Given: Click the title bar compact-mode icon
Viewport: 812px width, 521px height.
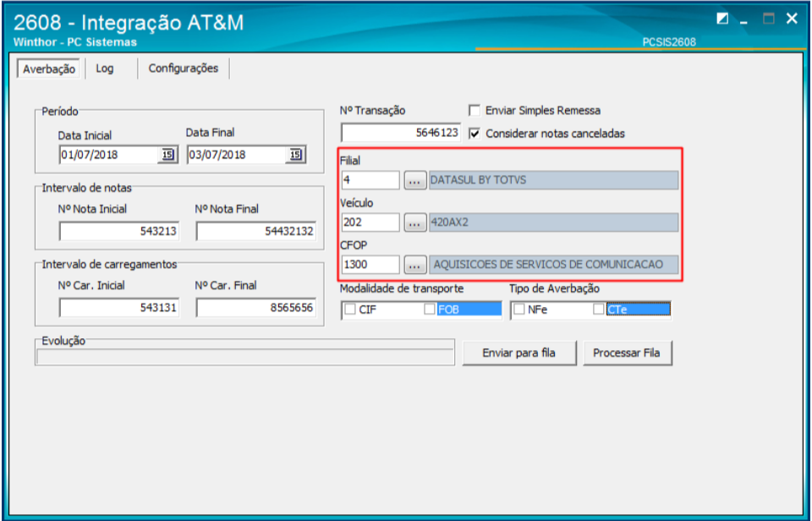Looking at the screenshot, I should [721, 19].
